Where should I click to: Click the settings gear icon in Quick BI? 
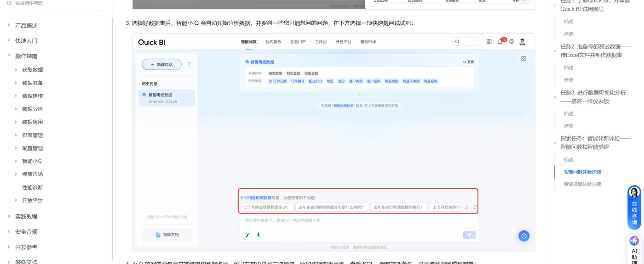511,42
